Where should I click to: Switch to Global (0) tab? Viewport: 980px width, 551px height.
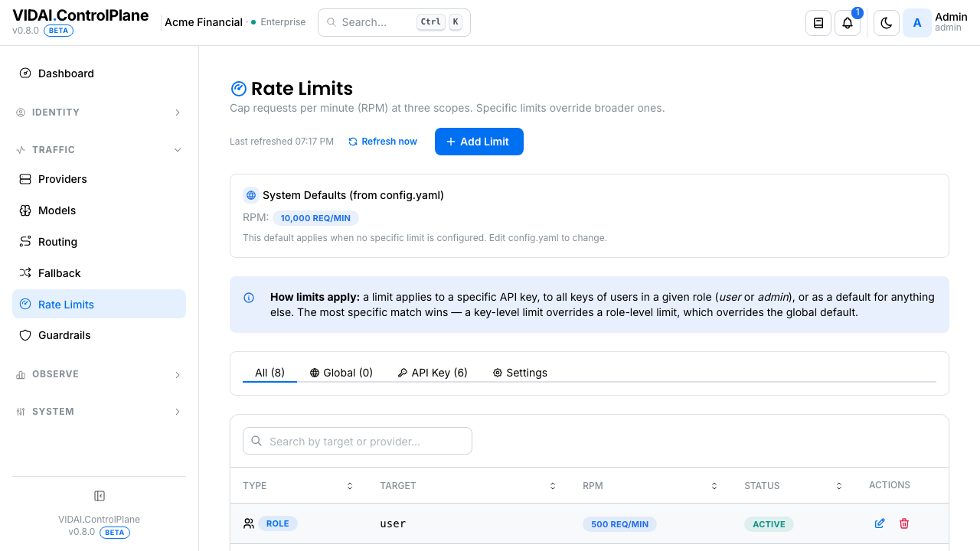(341, 373)
